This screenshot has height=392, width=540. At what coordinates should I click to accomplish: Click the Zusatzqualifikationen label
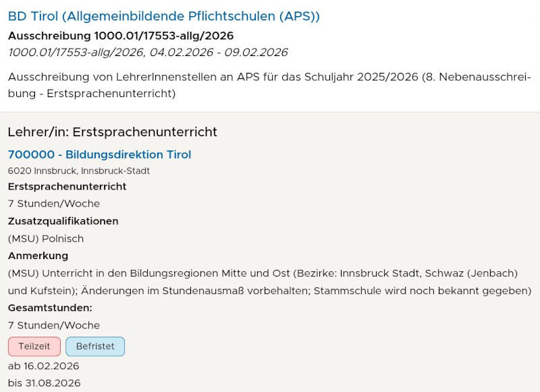(x=63, y=221)
